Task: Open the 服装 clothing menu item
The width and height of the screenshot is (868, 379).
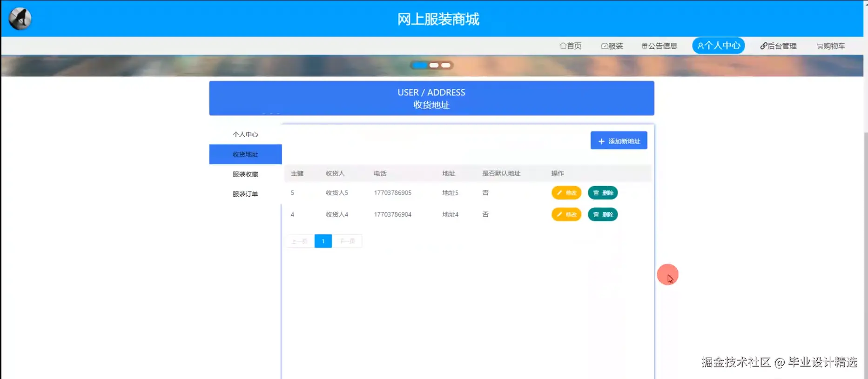Action: click(x=612, y=46)
